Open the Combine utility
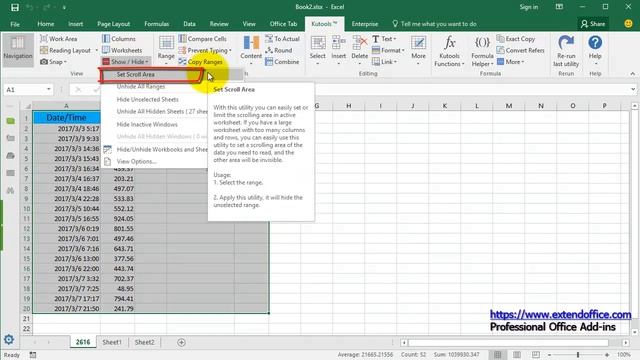Viewport: 640px width, 360px height. pos(282,62)
